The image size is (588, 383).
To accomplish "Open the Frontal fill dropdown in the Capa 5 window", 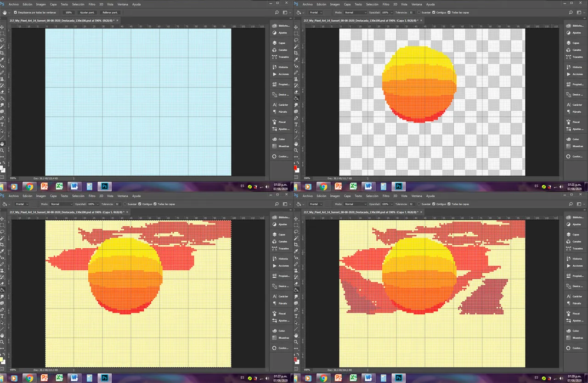I will [x=23, y=204].
